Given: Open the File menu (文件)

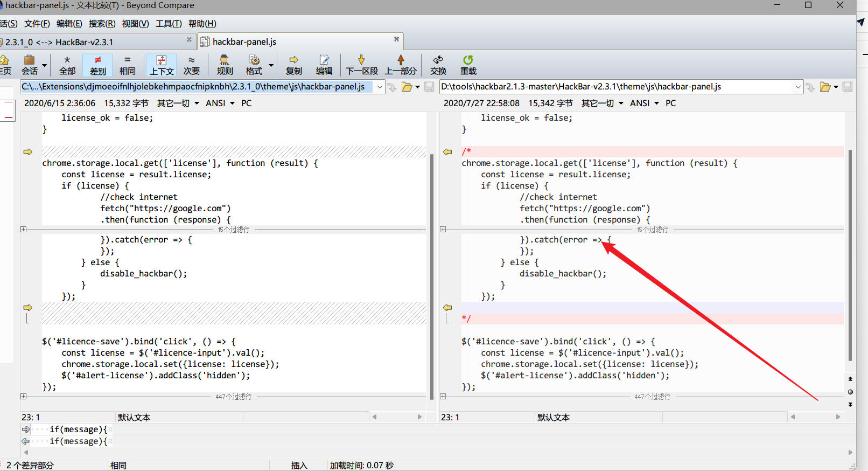Looking at the screenshot, I should (x=37, y=24).
